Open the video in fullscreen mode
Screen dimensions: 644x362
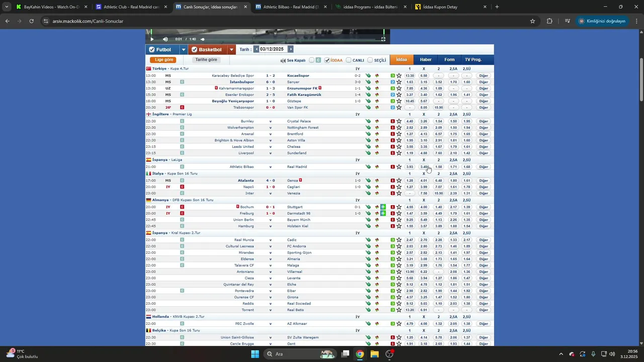click(383, 39)
